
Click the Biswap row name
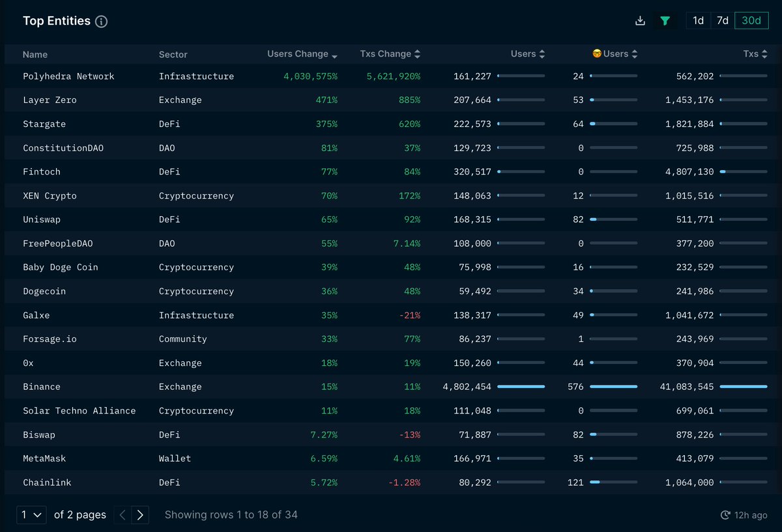click(x=39, y=434)
